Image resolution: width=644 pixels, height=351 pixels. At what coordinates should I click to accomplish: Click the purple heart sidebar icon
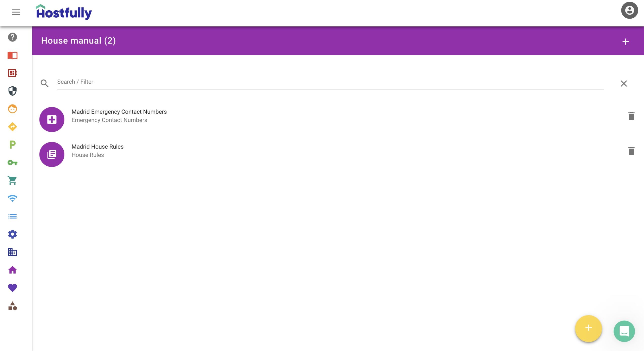pyautogui.click(x=12, y=288)
